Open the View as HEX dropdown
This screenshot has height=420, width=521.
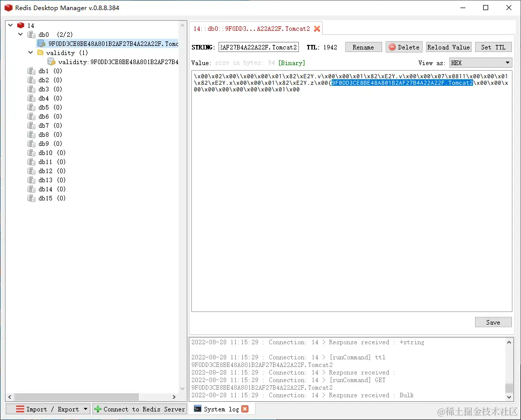point(481,63)
